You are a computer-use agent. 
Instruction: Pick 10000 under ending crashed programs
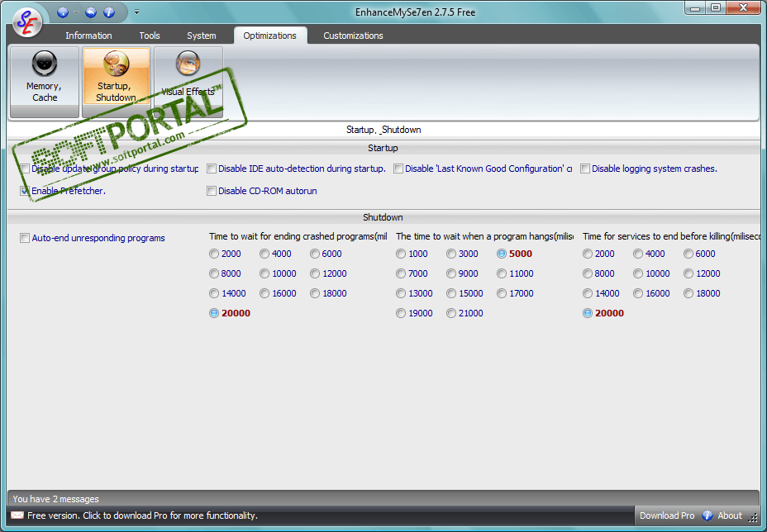click(x=278, y=273)
